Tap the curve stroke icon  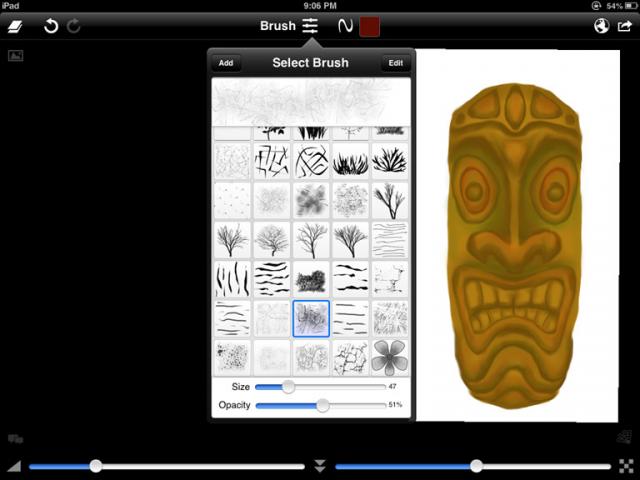point(345,26)
